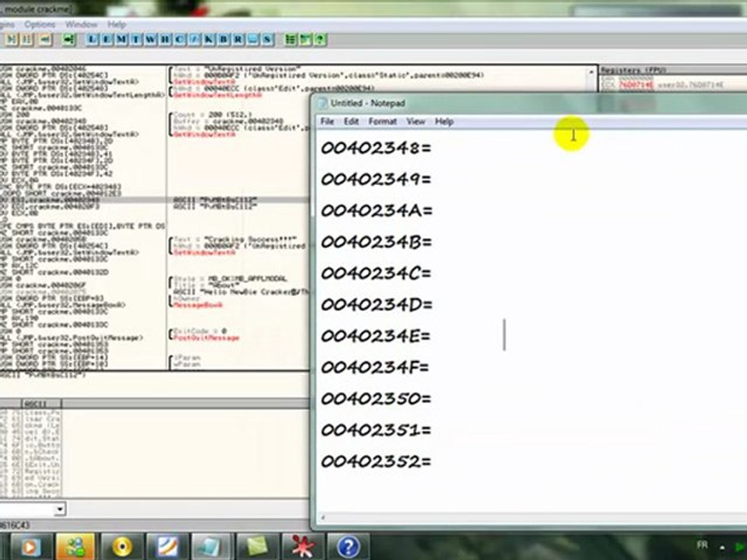Click the green question mark help toolbar icon
The image size is (747, 560).
(x=320, y=40)
